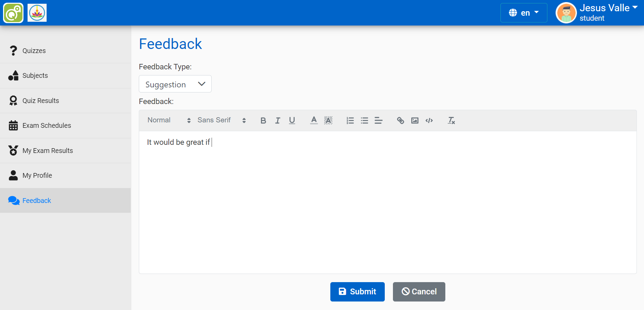Toggle bold formatting in editor toolbar
The height and width of the screenshot is (310, 644).
[263, 120]
